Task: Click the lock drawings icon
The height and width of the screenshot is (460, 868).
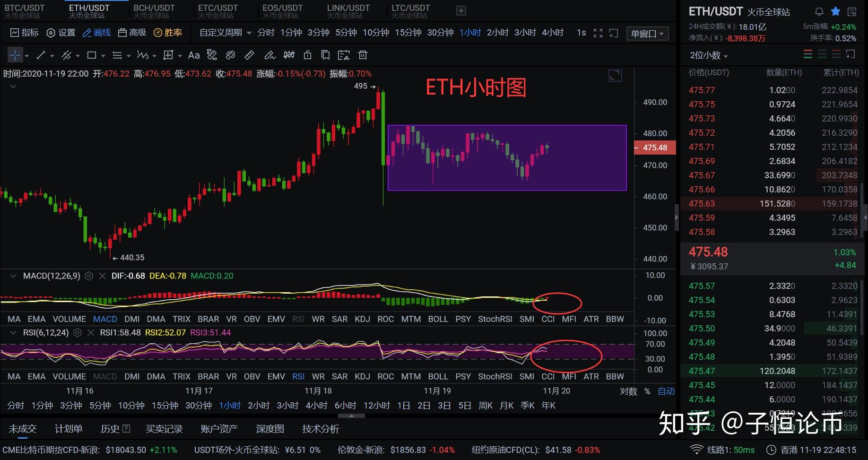Action: tap(307, 55)
